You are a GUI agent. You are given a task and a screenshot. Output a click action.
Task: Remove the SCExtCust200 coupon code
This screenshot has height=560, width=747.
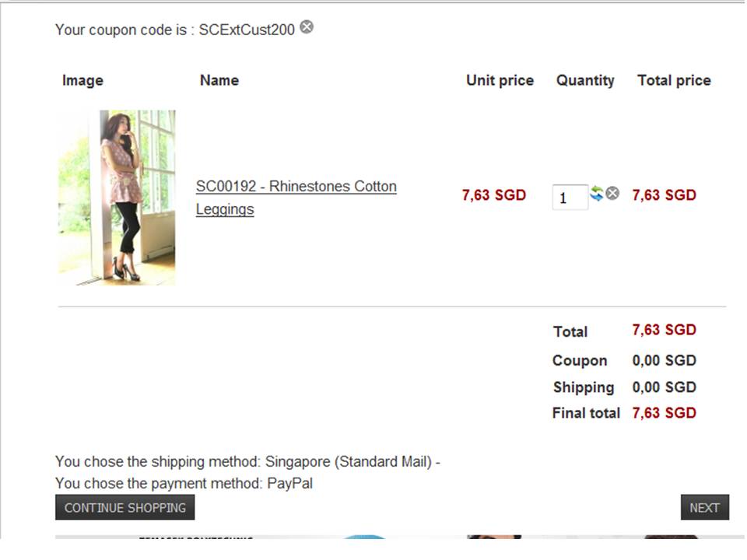307,27
